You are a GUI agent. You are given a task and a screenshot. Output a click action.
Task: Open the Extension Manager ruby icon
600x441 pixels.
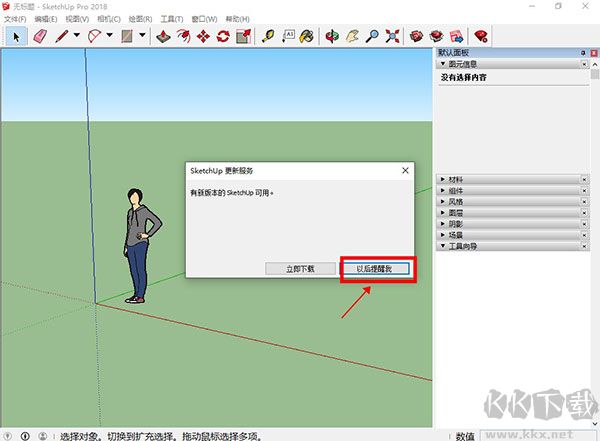(481, 36)
